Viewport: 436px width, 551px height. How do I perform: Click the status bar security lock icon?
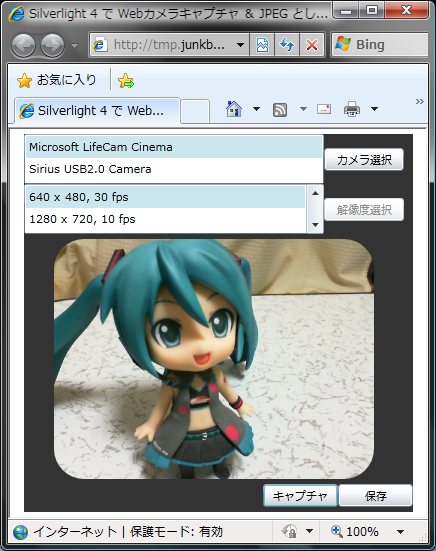tap(289, 531)
